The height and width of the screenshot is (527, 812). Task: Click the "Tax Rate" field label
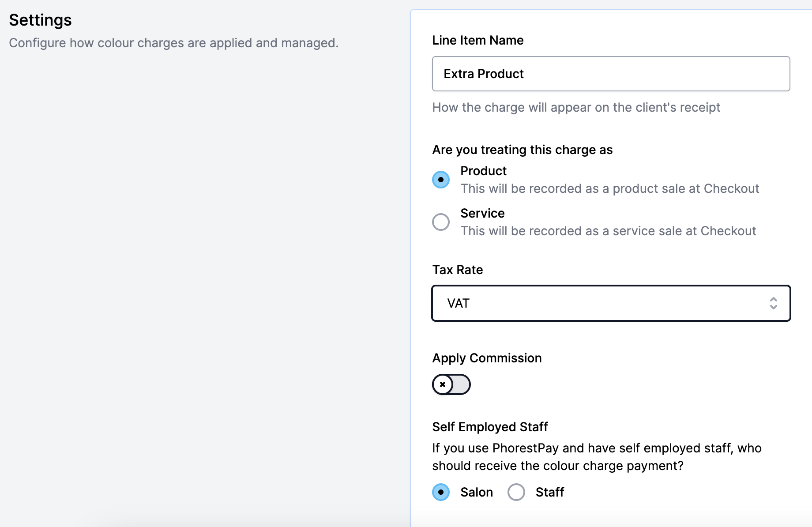(457, 270)
